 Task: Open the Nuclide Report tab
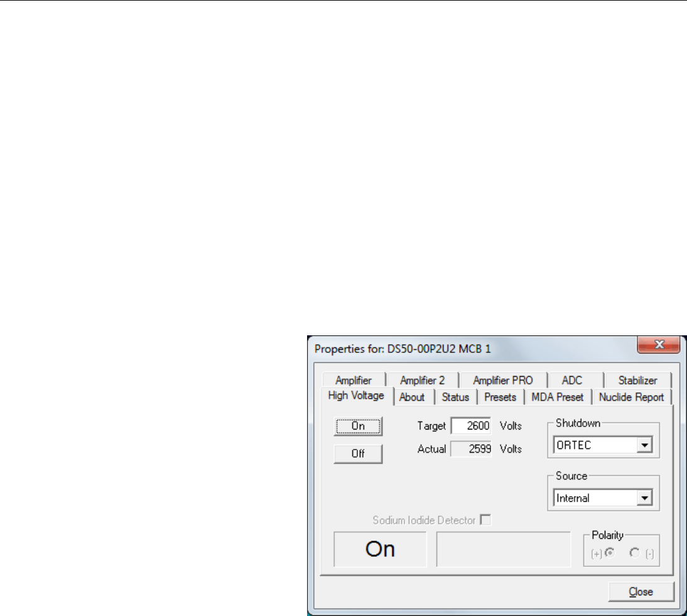tap(631, 397)
